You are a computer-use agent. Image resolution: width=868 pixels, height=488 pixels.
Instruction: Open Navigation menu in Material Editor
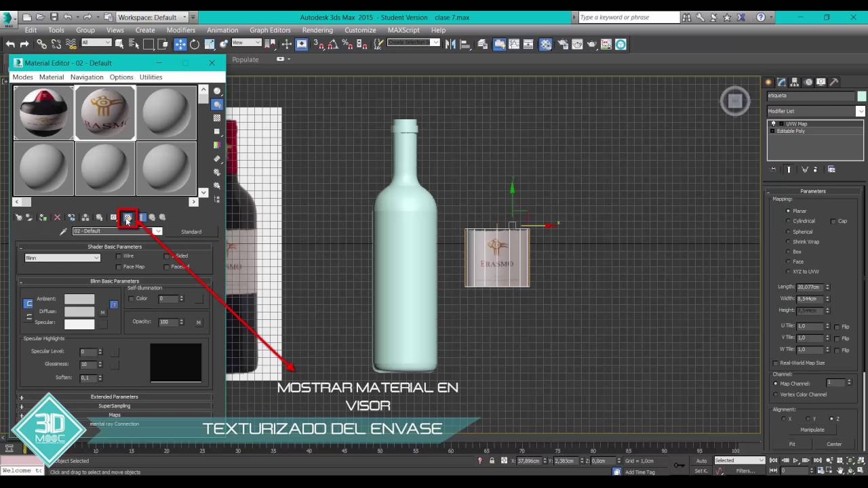tap(87, 77)
